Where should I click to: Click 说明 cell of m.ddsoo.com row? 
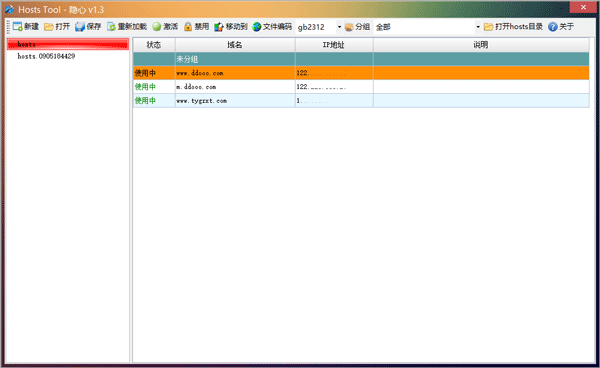[481, 86]
